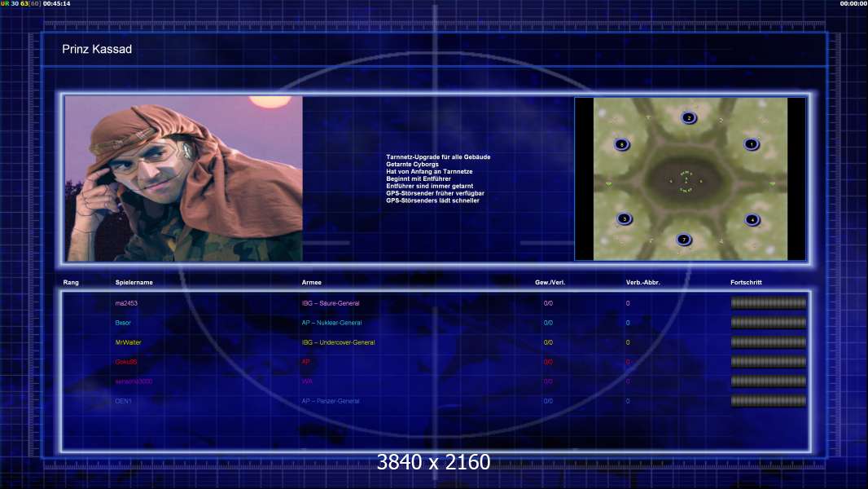
Task: Click the DEN1 row progress bar
Action: 768,401
